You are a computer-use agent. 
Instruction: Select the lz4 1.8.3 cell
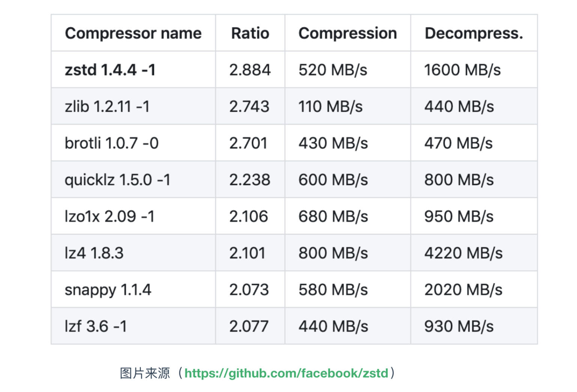coord(133,253)
